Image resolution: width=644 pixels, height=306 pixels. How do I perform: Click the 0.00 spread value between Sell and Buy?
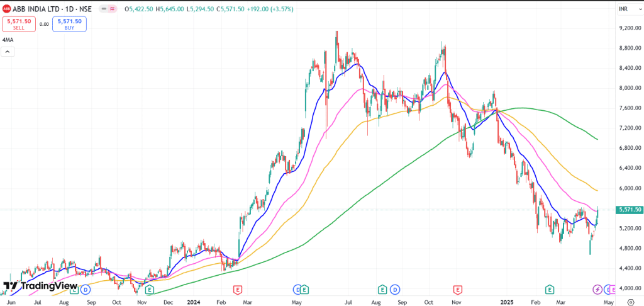(45, 25)
